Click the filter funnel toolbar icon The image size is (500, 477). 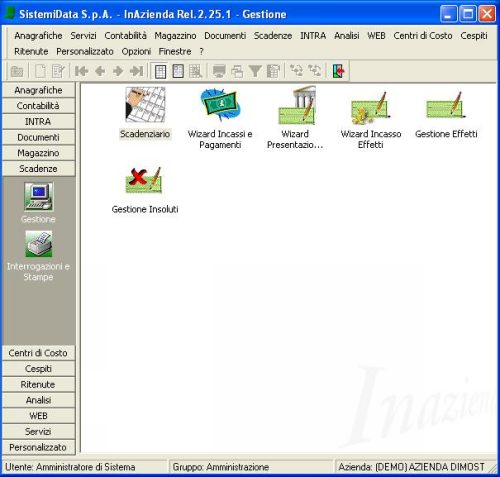[255, 71]
